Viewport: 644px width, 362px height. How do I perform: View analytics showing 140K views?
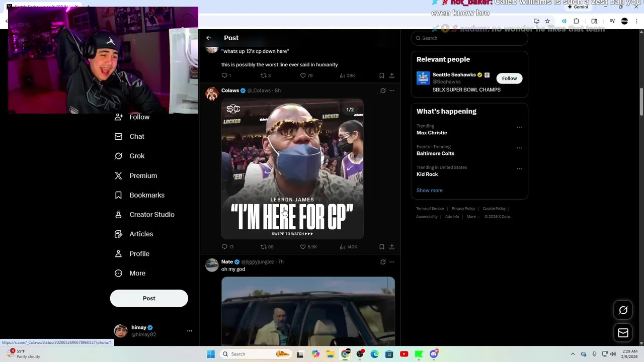(x=348, y=247)
